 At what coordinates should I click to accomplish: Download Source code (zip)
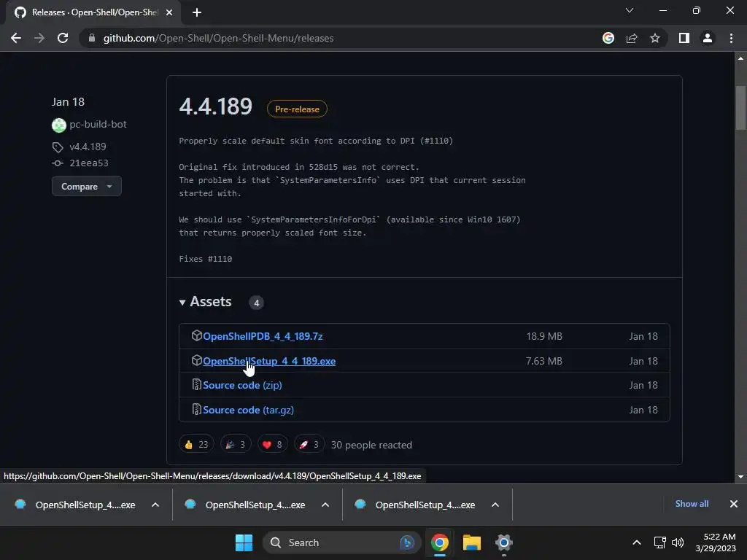point(242,385)
